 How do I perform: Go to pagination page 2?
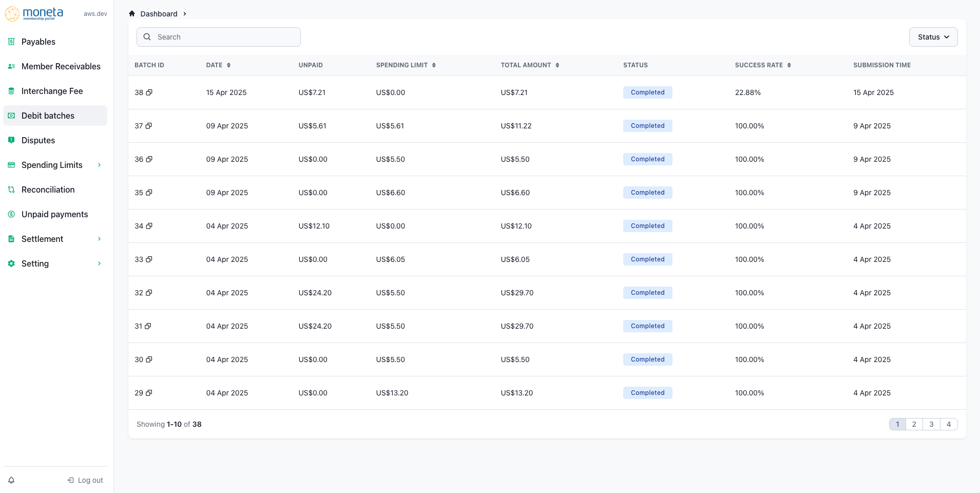(914, 424)
